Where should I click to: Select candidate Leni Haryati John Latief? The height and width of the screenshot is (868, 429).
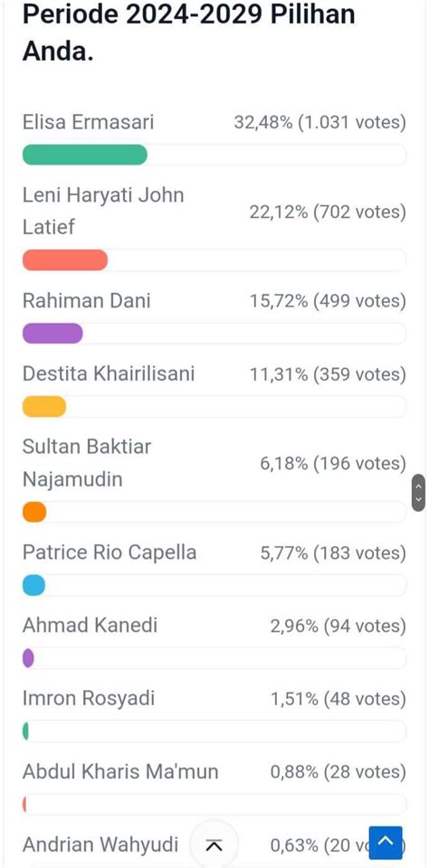(x=103, y=211)
